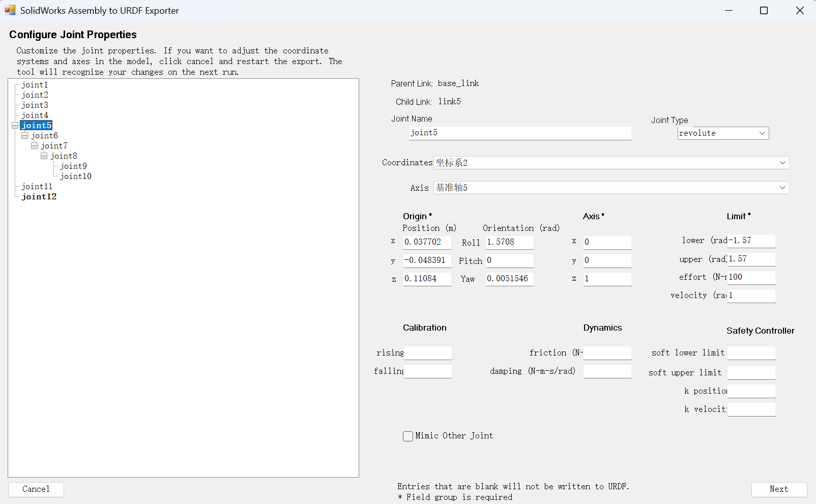This screenshot has height=504, width=816.
Task: Select joint5 in the joint tree
Action: 36,126
